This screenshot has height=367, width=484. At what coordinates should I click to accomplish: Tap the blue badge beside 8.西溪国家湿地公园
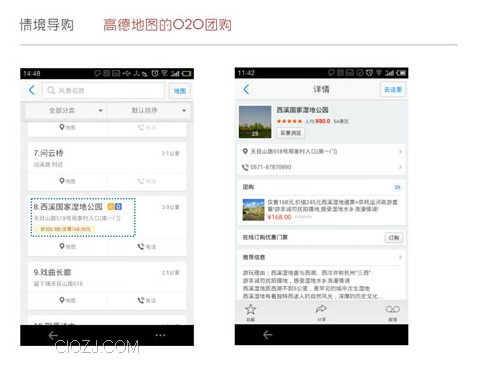coord(118,207)
